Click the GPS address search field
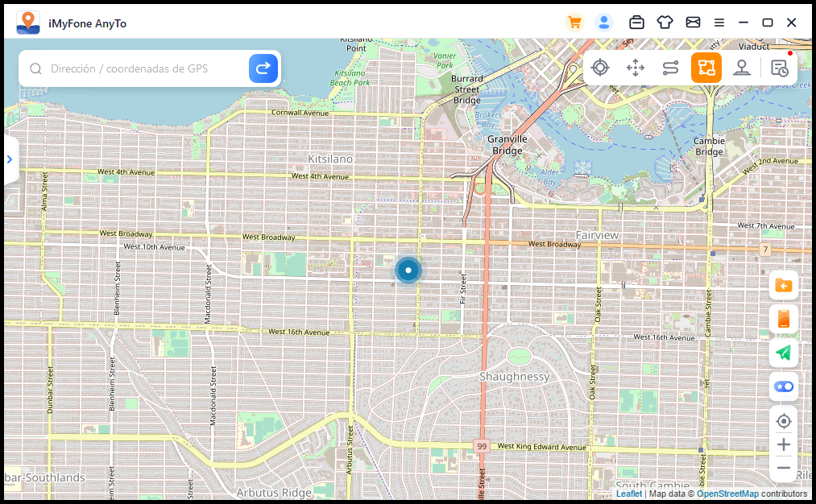816x504 pixels. (x=137, y=69)
